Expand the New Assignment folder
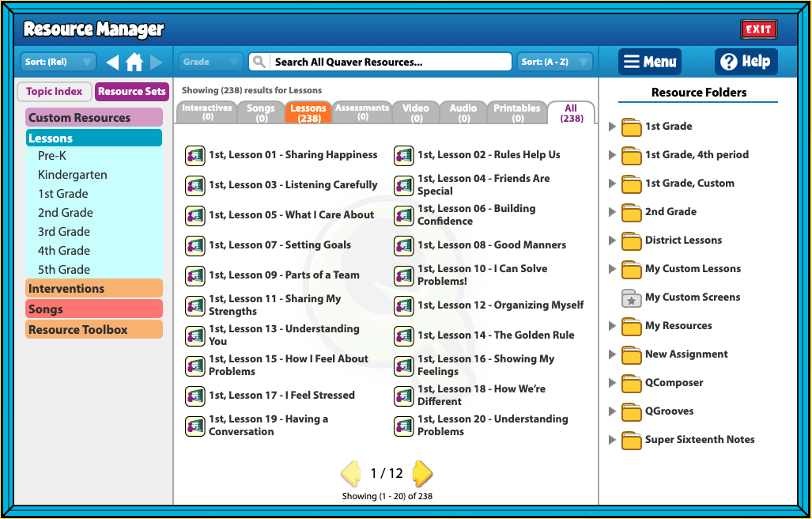Image resolution: width=812 pixels, height=519 pixels. (x=612, y=354)
